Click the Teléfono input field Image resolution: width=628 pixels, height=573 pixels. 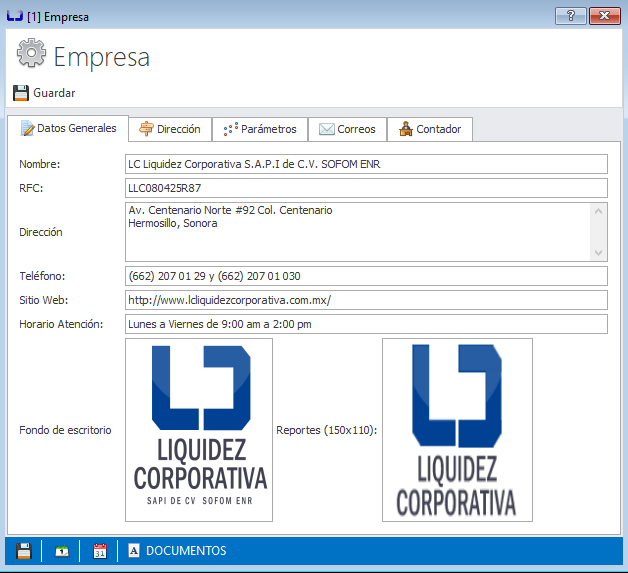tap(366, 276)
